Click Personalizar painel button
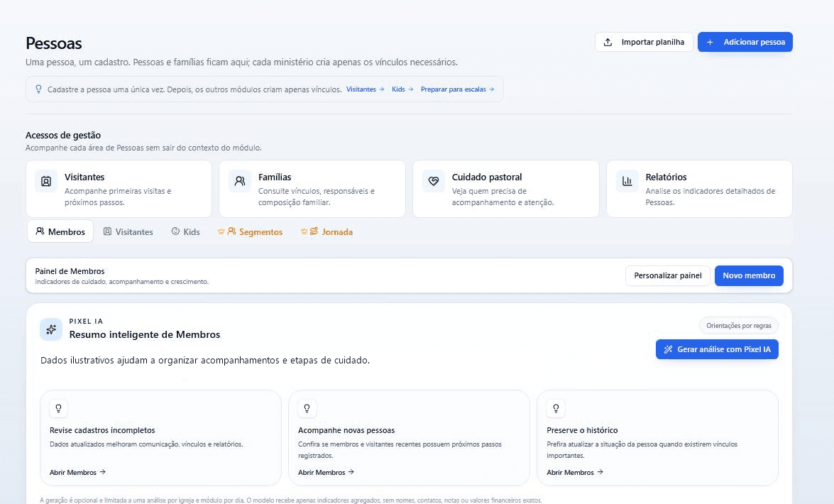This screenshot has height=504, width=834. (x=667, y=275)
